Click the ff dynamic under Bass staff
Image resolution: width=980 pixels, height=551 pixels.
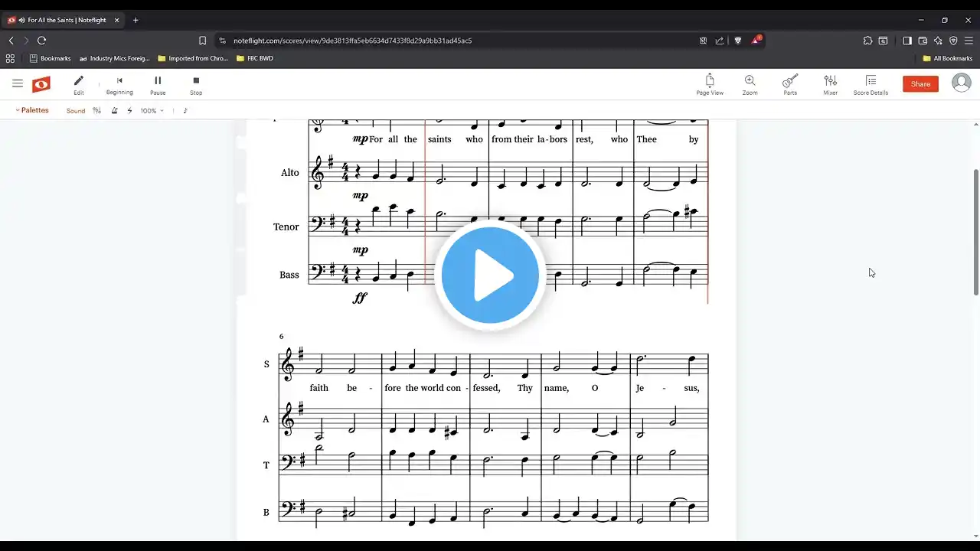click(360, 298)
